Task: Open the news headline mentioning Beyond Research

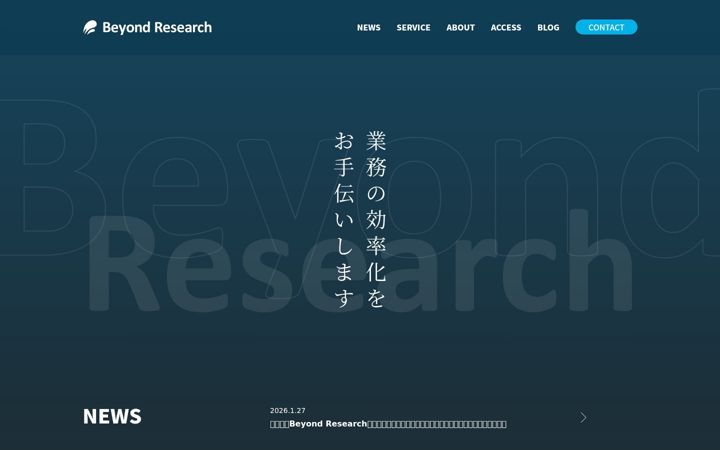Action: (388, 424)
